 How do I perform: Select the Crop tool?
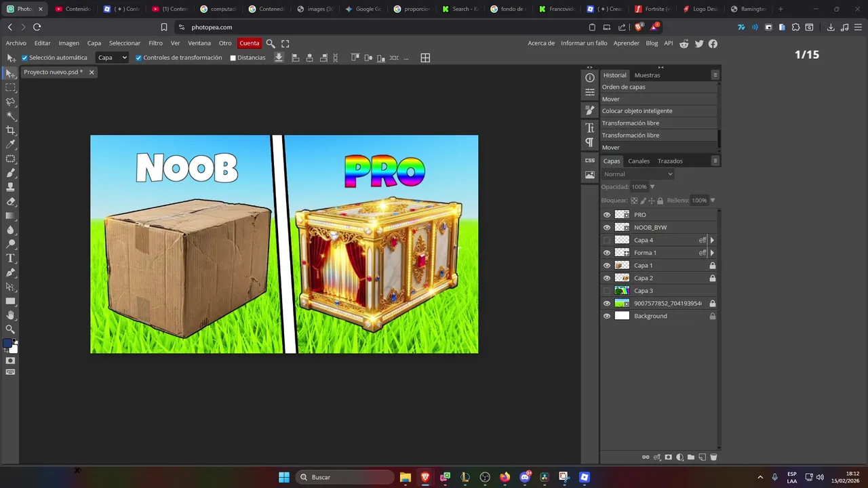[10, 130]
